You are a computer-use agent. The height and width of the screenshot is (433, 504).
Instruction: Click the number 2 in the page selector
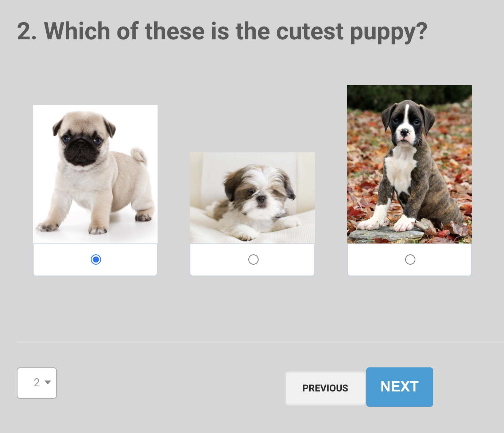pos(36,382)
